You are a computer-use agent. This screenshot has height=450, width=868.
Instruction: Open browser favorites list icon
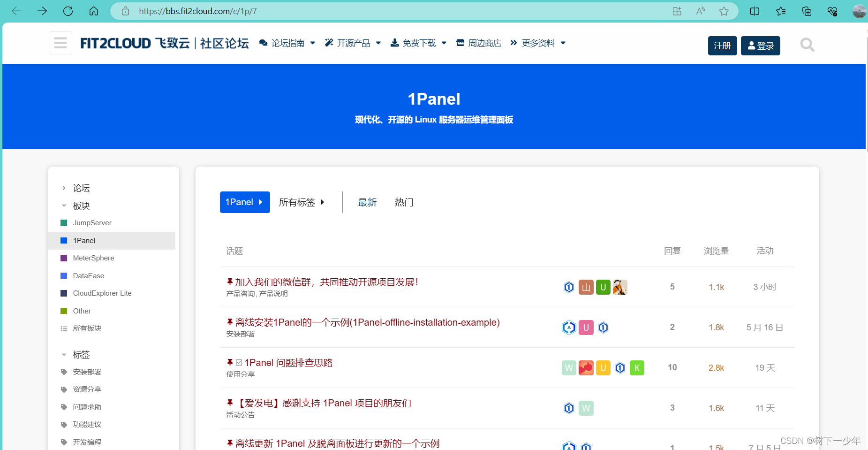(x=781, y=11)
